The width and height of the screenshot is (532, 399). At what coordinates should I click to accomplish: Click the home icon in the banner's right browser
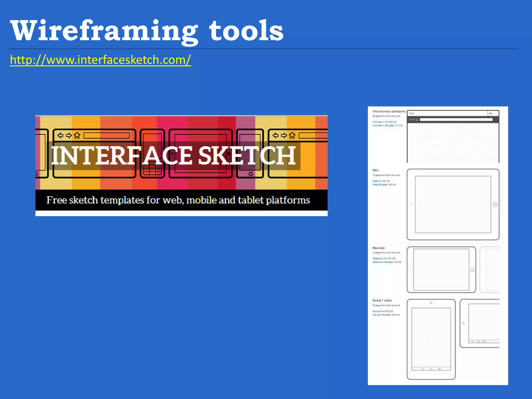point(292,135)
